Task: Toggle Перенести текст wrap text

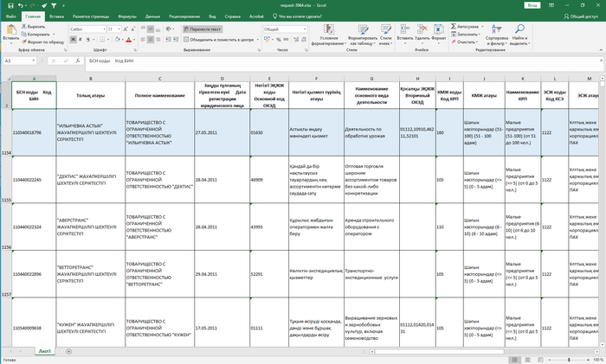Action: point(200,29)
